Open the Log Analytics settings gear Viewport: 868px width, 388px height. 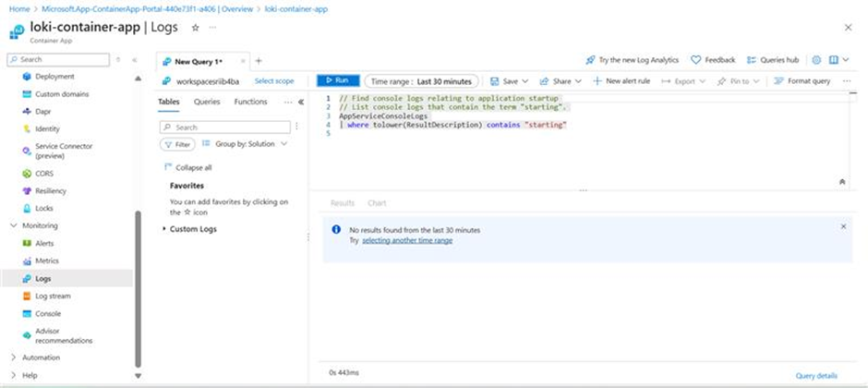816,60
